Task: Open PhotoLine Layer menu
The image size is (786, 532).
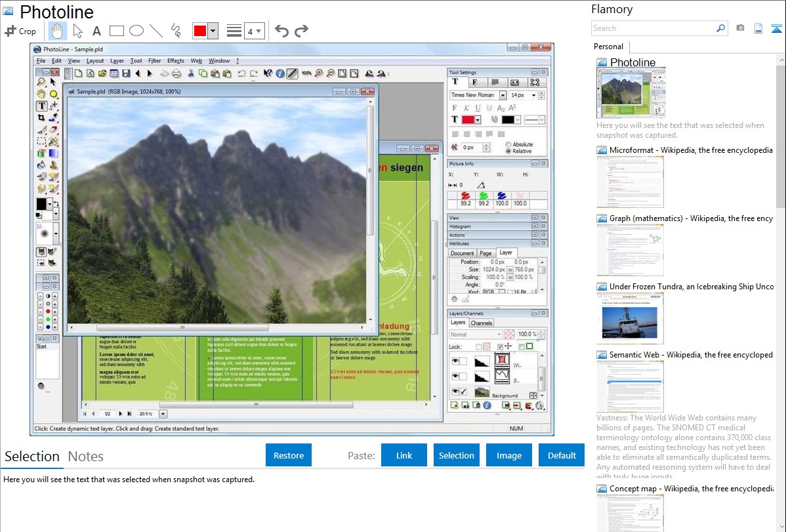Action: 117,60
